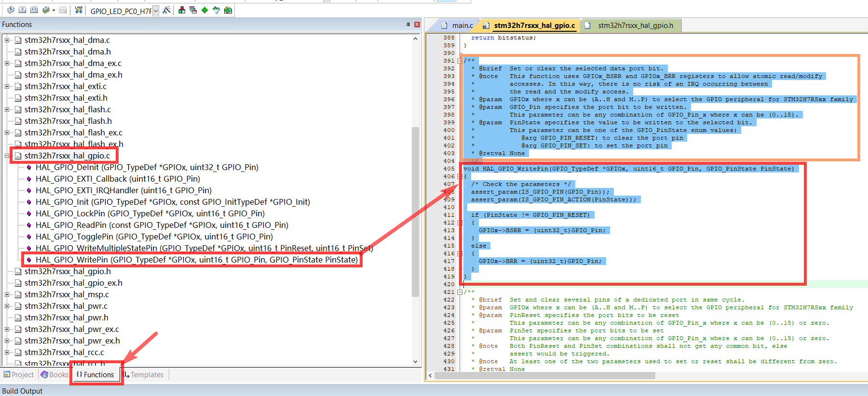868x396 pixels.
Task: Switch to the Books panel tab
Action: pos(55,375)
